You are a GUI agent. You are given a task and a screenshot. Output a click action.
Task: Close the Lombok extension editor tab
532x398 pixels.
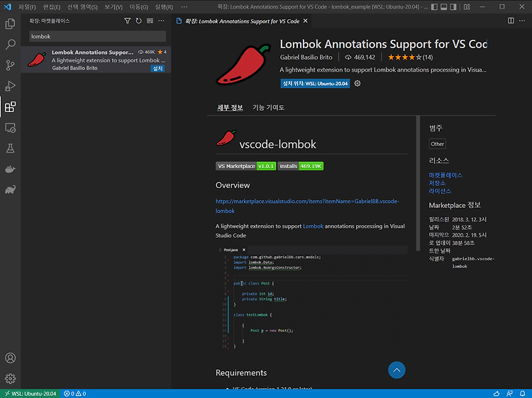[305, 21]
